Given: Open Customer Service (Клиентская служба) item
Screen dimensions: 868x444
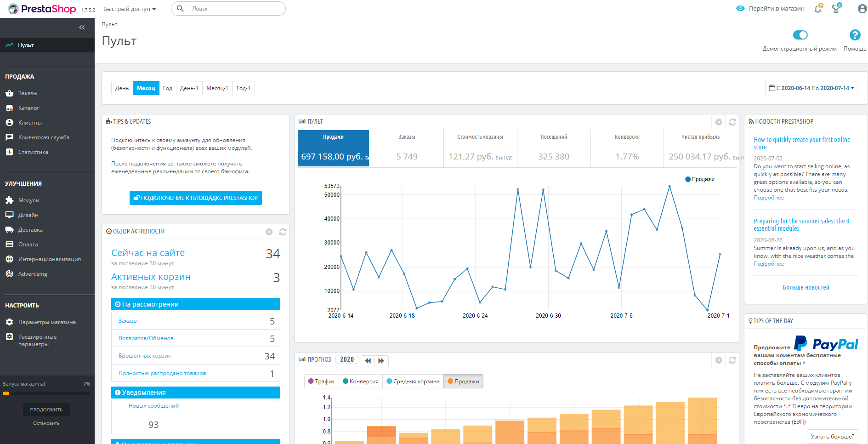Looking at the screenshot, I should (44, 137).
